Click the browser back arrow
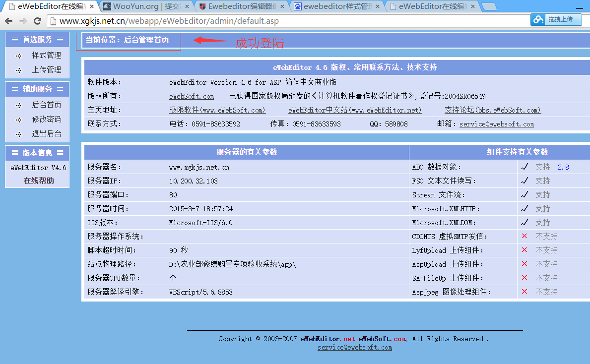The height and width of the screenshot is (364, 590). point(8,21)
